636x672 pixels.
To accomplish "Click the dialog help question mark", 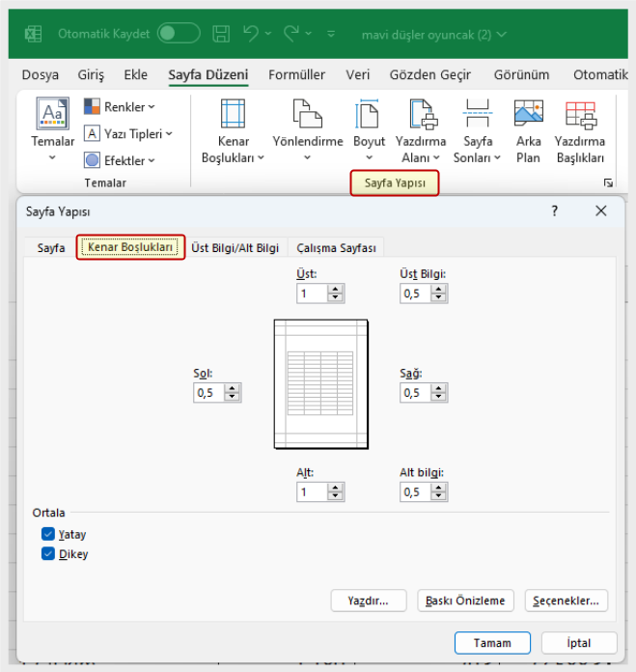I will coord(555,210).
